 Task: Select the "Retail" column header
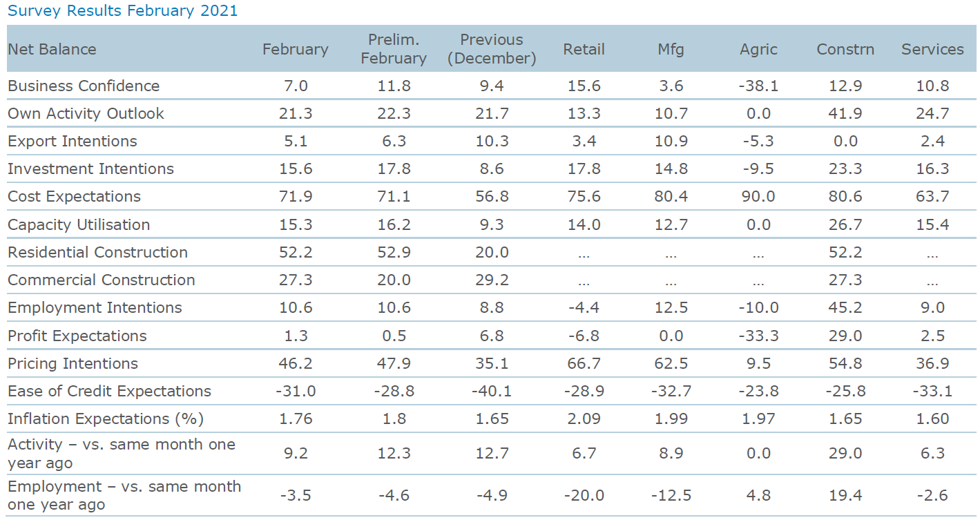584,49
